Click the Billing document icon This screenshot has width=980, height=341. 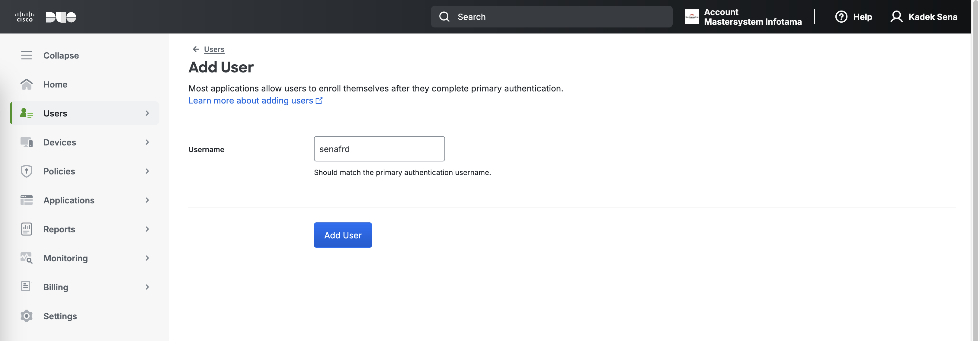(x=26, y=287)
